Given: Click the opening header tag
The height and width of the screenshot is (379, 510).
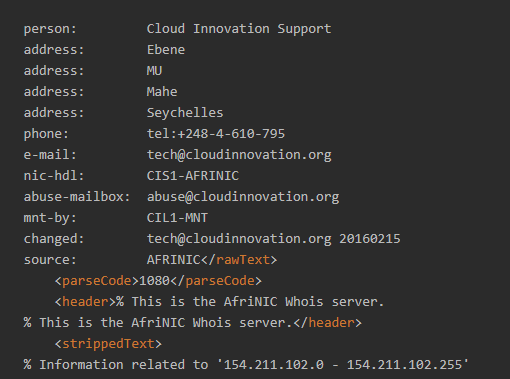Looking at the screenshot, I should point(85,302).
